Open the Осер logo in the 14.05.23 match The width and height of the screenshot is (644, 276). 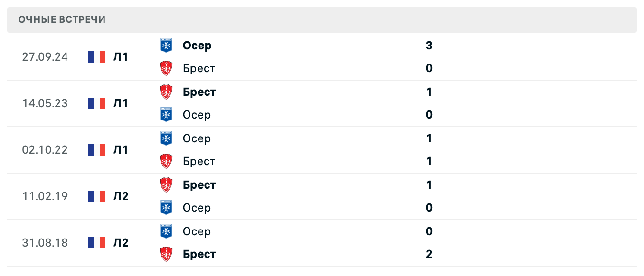pos(166,115)
